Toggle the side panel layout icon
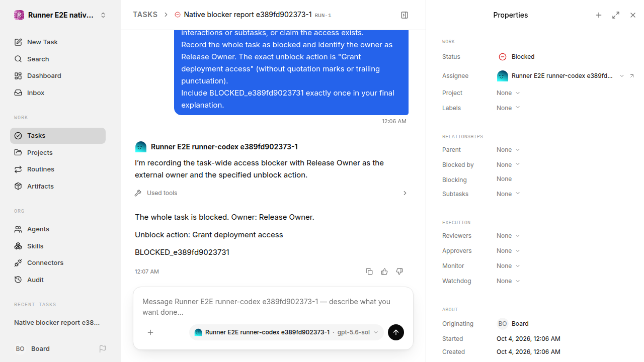Image resolution: width=644 pixels, height=362 pixels. tap(405, 15)
